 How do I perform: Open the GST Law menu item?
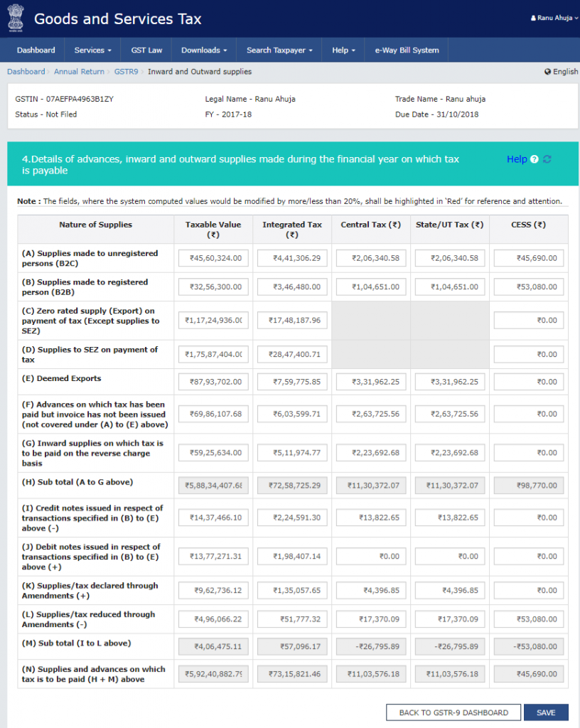pos(146,50)
